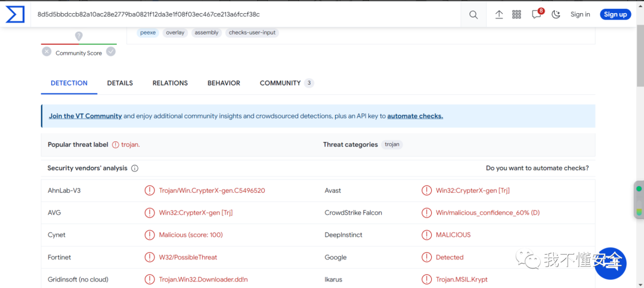Toggle dark mode moon icon
The width and height of the screenshot is (644, 288).
pos(556,15)
